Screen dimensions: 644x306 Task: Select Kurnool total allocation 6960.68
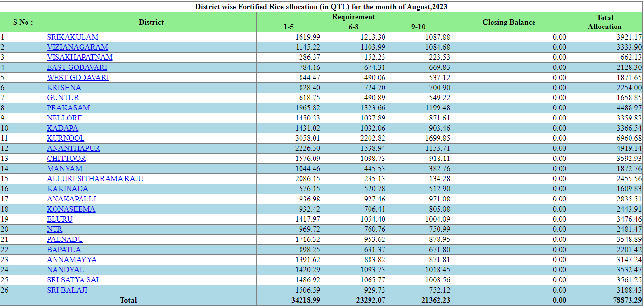[x=630, y=138]
